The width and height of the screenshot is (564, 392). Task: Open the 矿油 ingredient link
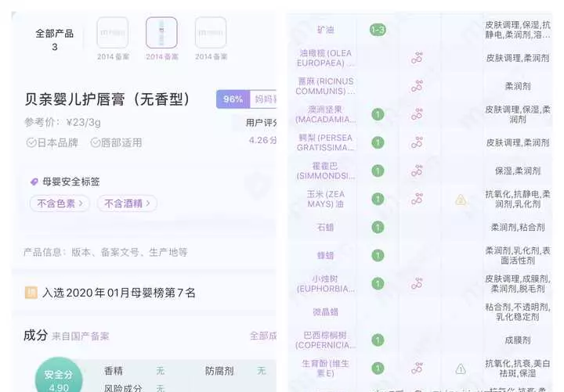(326, 30)
